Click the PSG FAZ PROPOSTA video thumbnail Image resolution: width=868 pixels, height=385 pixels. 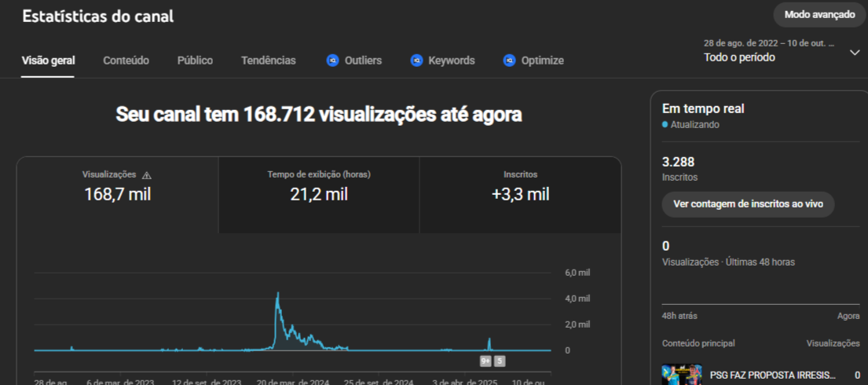[x=682, y=375]
